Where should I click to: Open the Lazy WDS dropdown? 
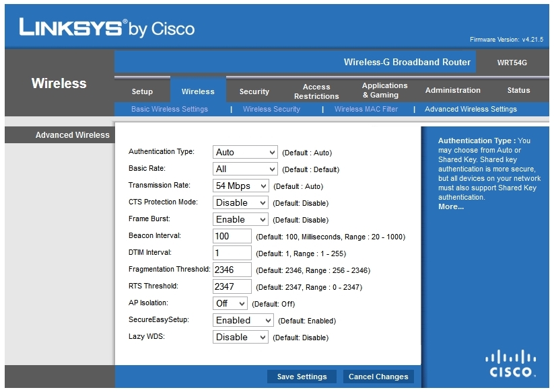click(240, 337)
